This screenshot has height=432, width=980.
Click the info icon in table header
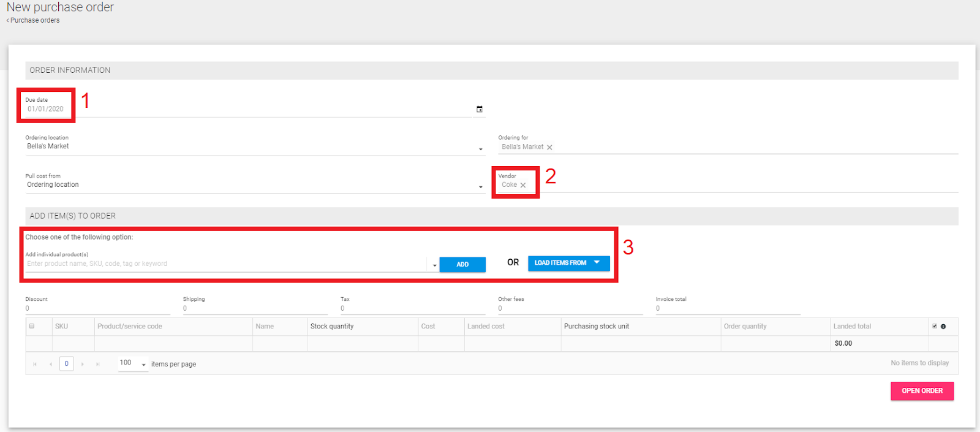[x=943, y=327]
